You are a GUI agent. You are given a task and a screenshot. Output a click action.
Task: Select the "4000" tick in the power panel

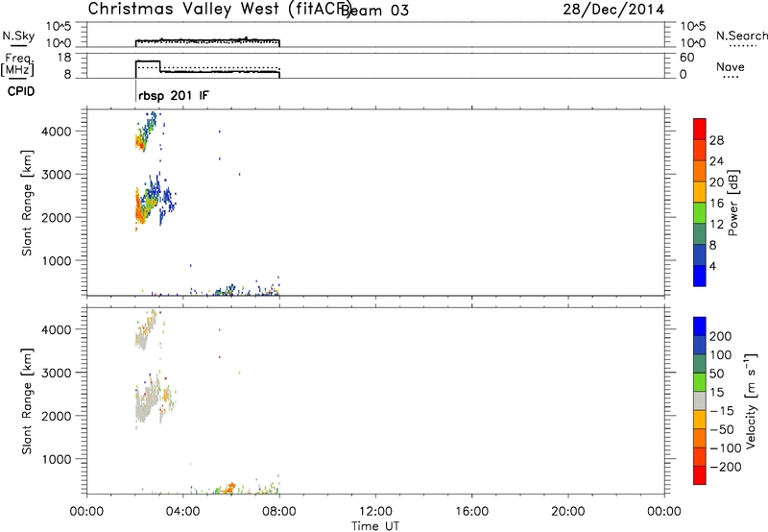[x=57, y=132]
